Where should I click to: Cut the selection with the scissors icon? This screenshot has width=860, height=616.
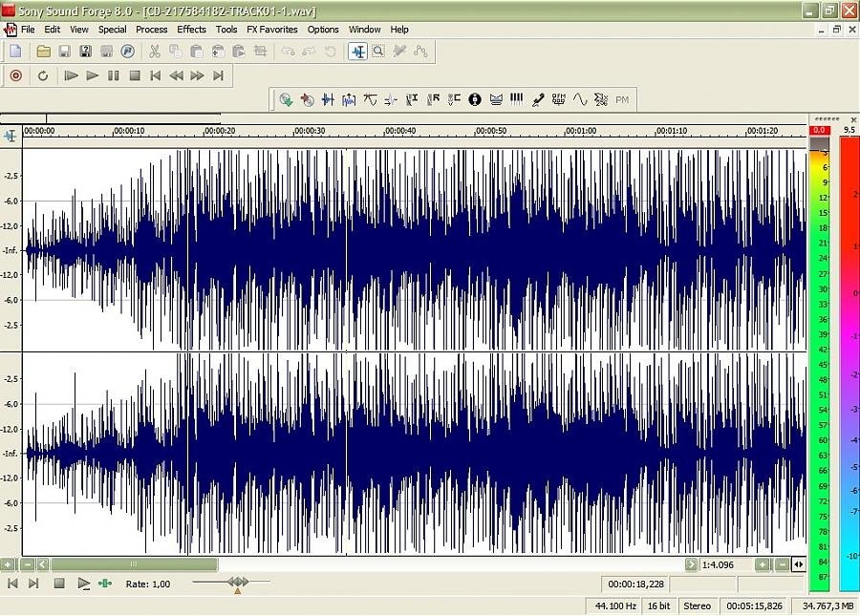[155, 52]
